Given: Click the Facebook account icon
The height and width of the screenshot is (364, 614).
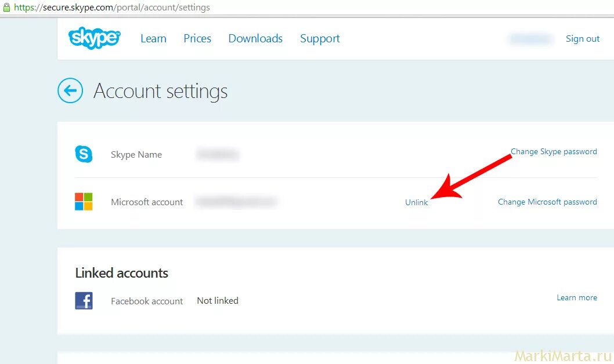Looking at the screenshot, I should pos(84,301).
